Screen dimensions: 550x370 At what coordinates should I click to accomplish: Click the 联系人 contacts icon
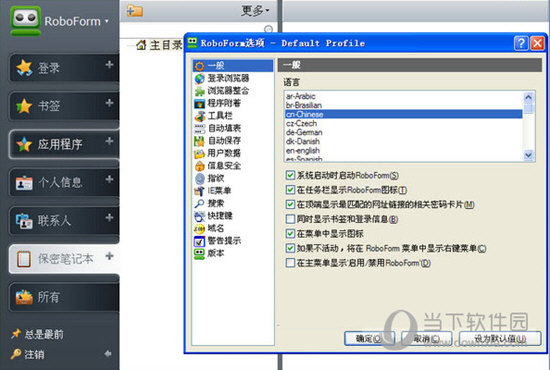(x=24, y=221)
